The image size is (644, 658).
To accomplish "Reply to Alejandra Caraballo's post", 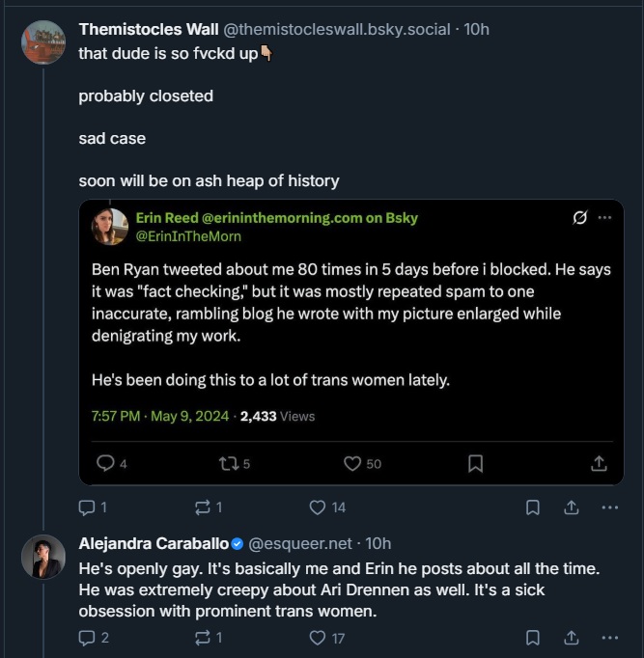I will [x=86, y=637].
